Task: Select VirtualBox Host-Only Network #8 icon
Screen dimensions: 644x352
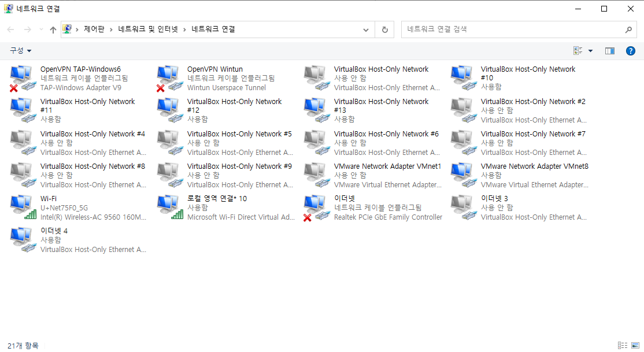Action: tap(23, 175)
